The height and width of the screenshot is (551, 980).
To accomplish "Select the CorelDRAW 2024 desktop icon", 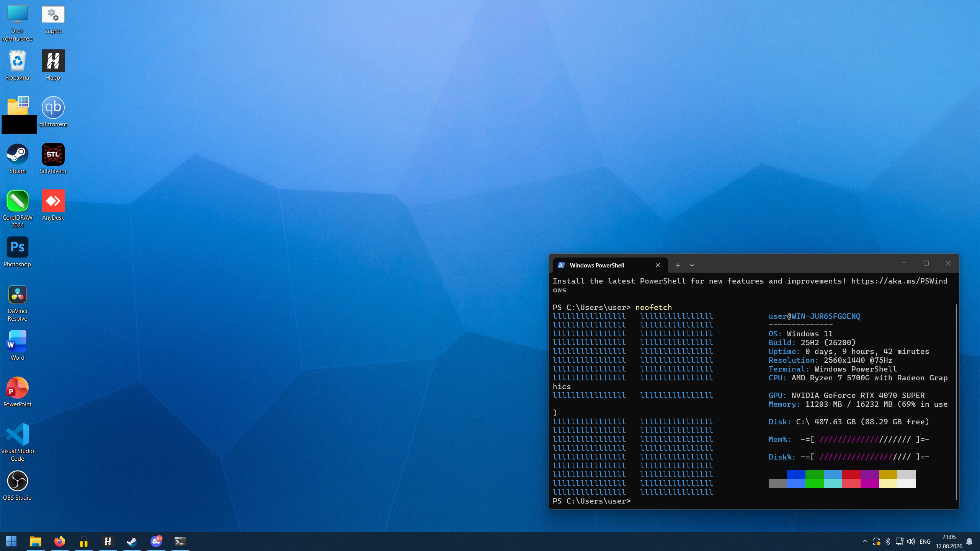I will click(17, 209).
